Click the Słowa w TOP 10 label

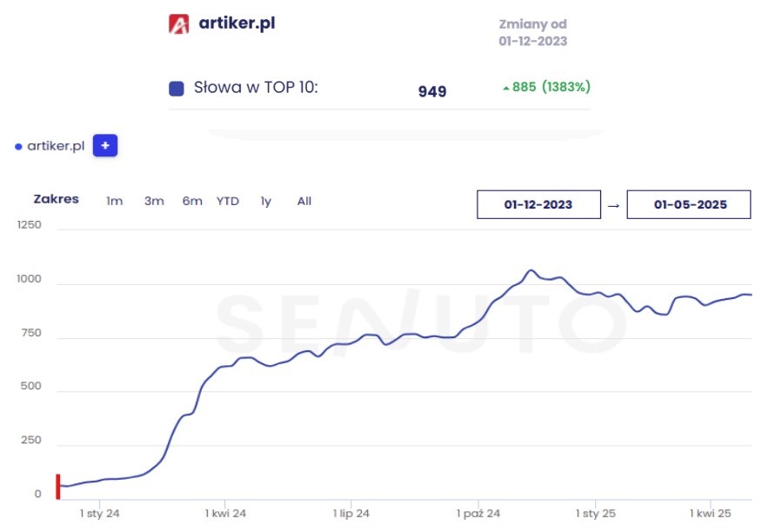pos(256,88)
